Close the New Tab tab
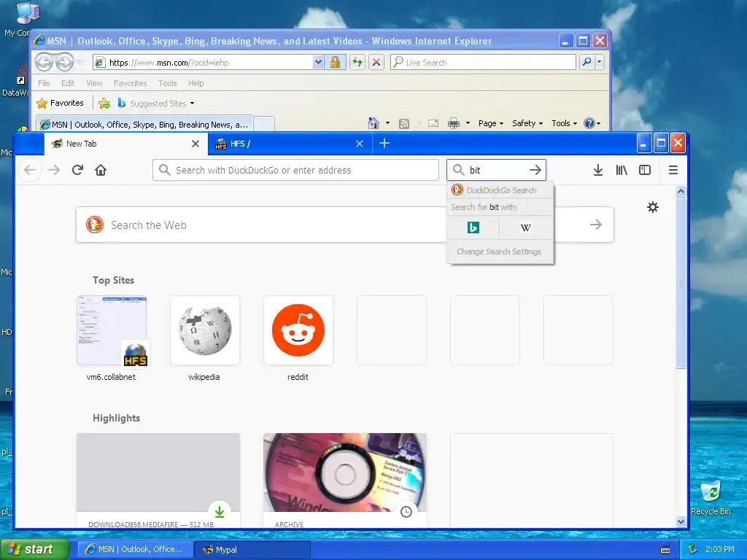This screenshot has height=560, width=747. (196, 144)
